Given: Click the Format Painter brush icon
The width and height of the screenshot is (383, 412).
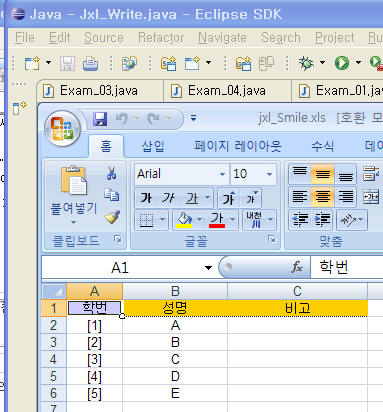Looking at the screenshot, I should coord(112,217).
